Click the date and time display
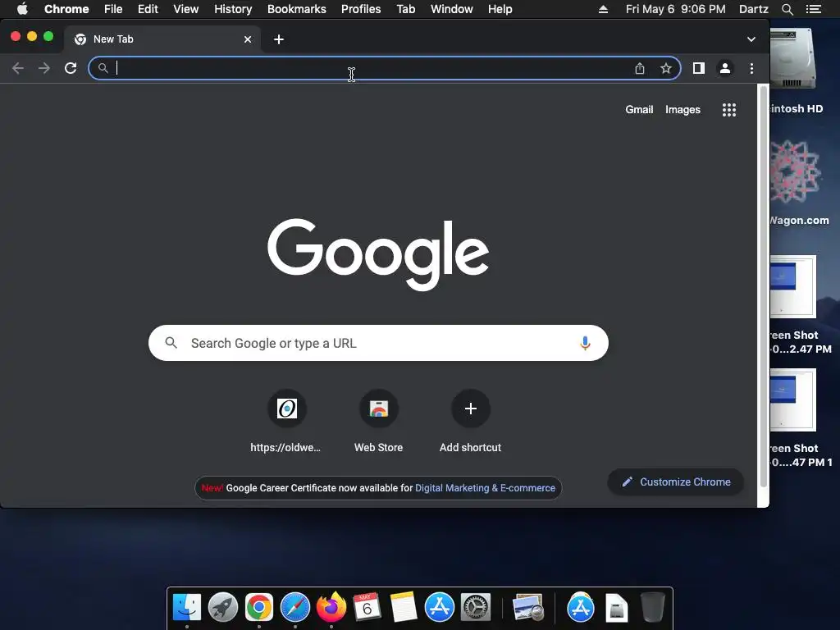This screenshot has width=840, height=630. click(x=675, y=9)
